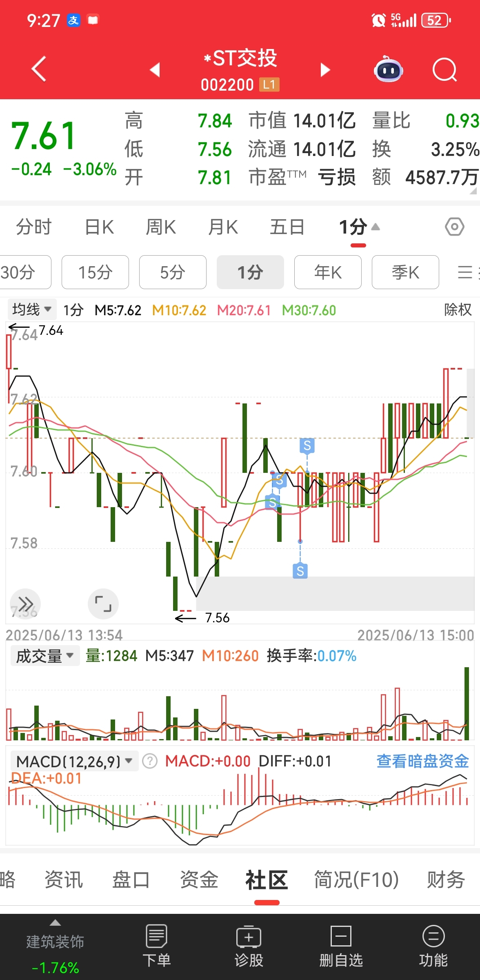Screen dimensions: 480x980
Task: Open the MACD(12,26,9) indicator dropdown
Action: click(74, 761)
